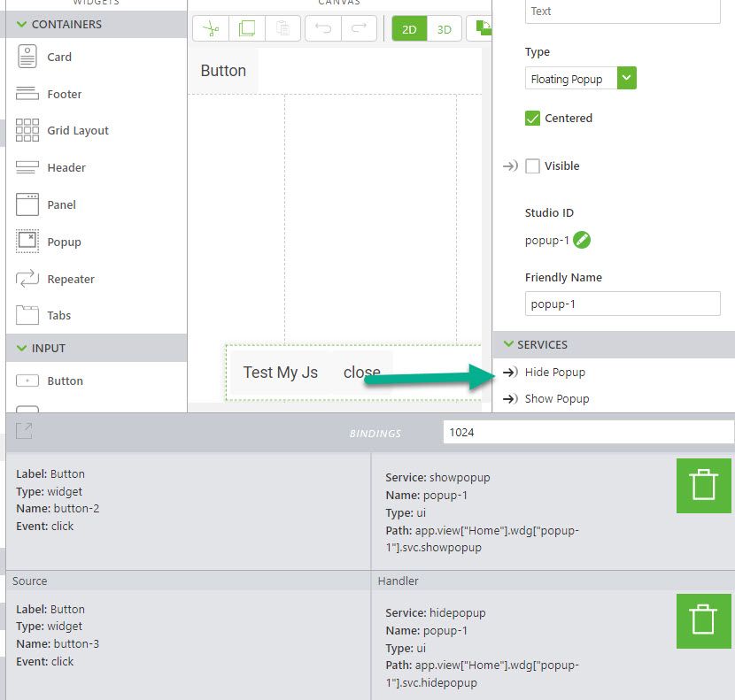Select the Popup widget icon
This screenshot has height=700, width=735.
click(27, 242)
